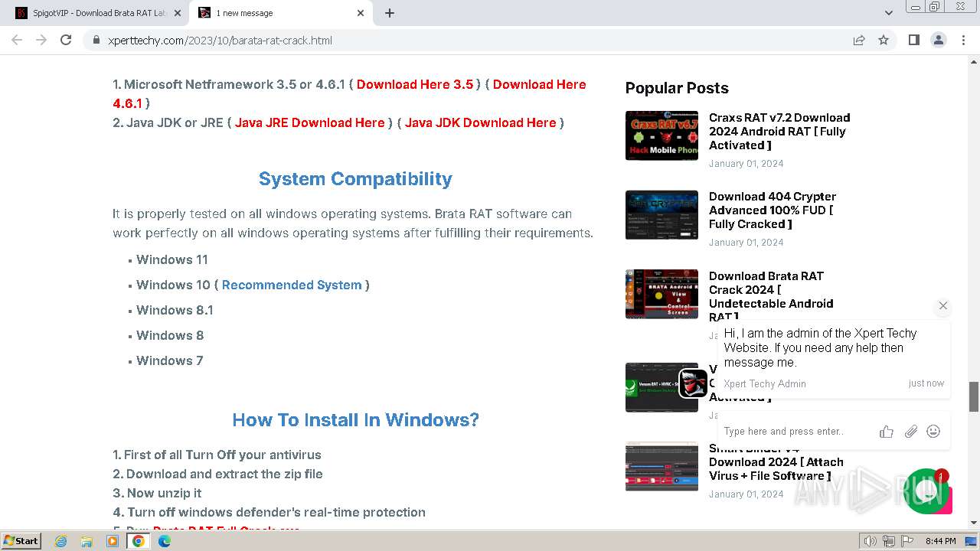Open Craxs RAT post thumbnail

[661, 135]
